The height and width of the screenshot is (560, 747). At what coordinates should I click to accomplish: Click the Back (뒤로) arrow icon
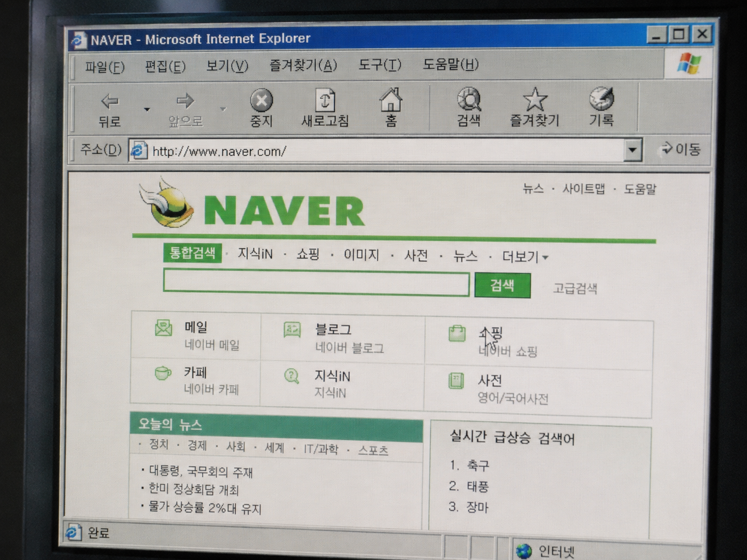pyautogui.click(x=109, y=101)
